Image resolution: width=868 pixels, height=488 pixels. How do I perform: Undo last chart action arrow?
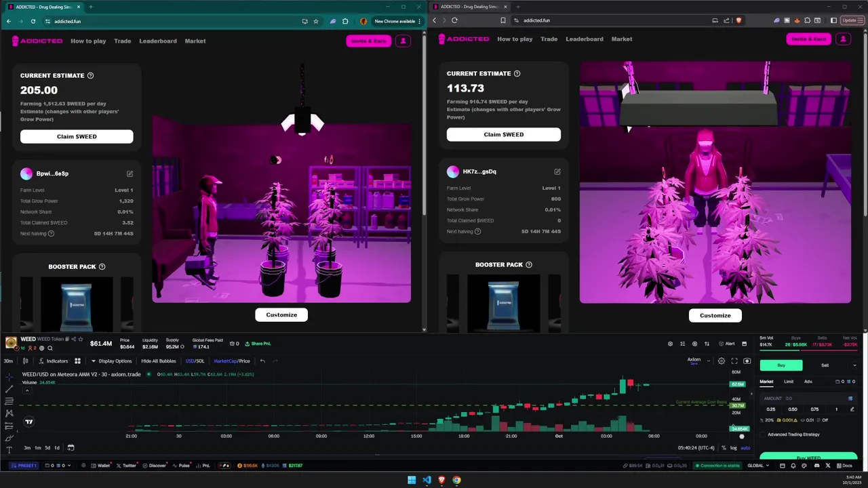[x=262, y=361]
